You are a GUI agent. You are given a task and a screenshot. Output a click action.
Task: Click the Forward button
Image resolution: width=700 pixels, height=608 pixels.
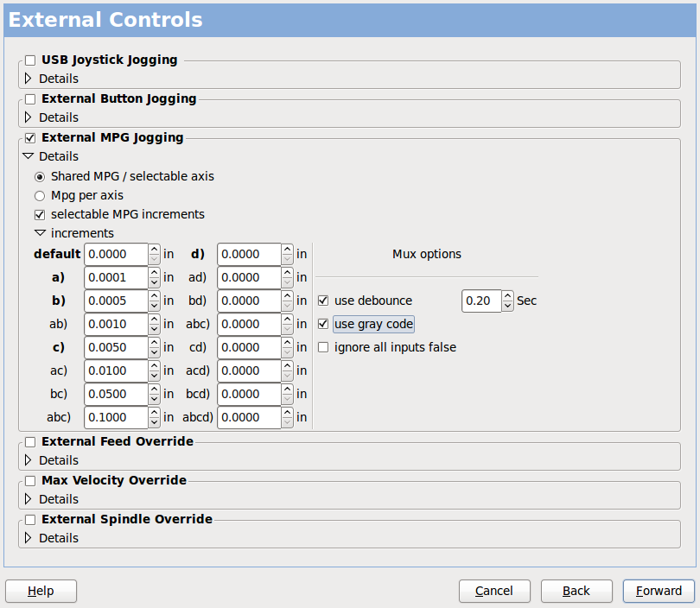pos(659,591)
